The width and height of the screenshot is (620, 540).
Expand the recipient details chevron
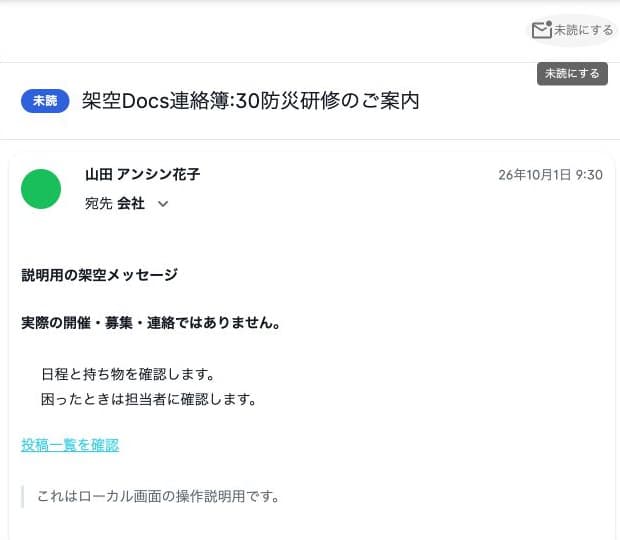[163, 204]
